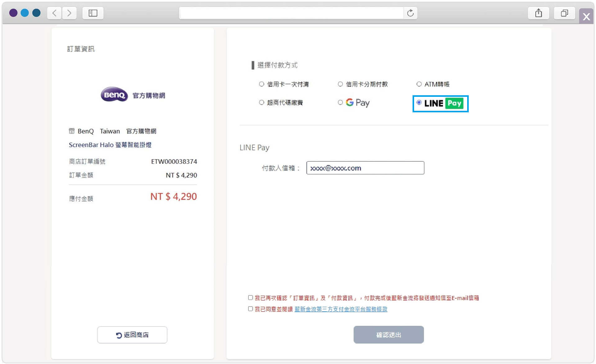Check the order confirmation E-mail agreement box

(250, 298)
